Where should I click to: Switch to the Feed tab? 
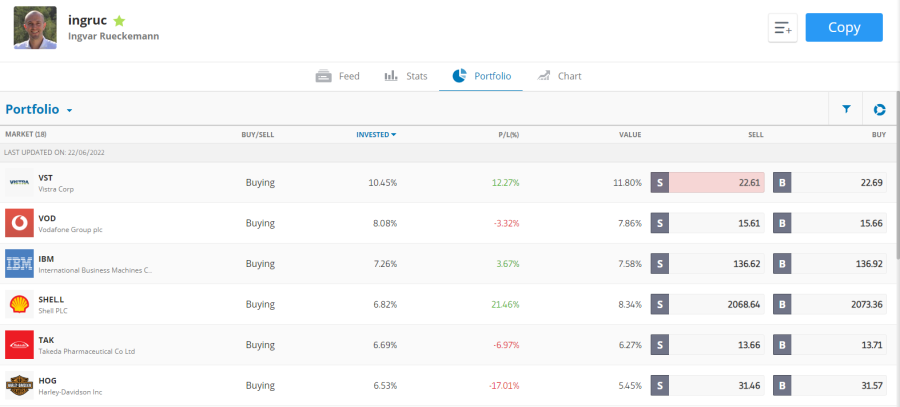pyautogui.click(x=338, y=76)
